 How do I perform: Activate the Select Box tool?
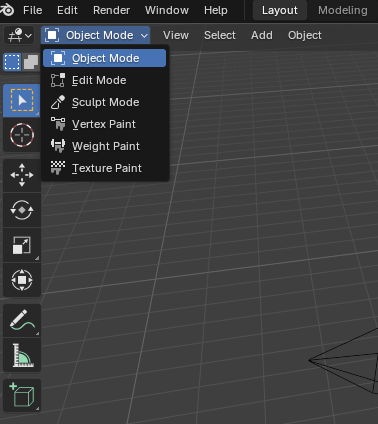(22, 100)
